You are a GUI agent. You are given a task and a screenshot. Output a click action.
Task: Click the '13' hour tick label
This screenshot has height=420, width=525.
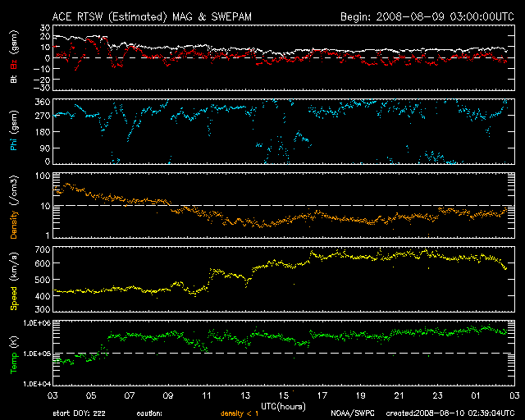click(245, 396)
